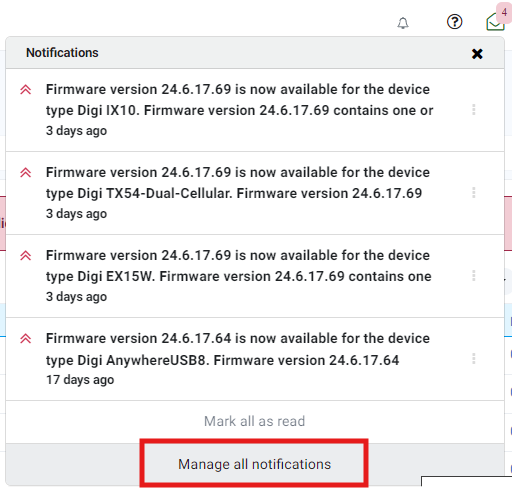Open Manage all notifications

coord(254,464)
